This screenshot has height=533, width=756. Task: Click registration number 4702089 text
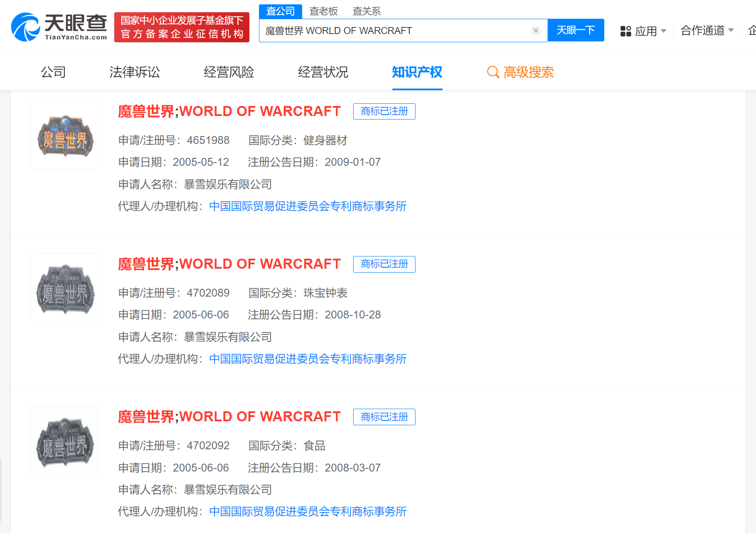(208, 293)
